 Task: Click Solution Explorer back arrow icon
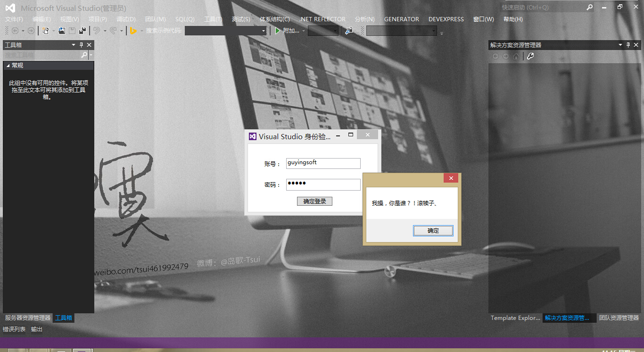495,56
